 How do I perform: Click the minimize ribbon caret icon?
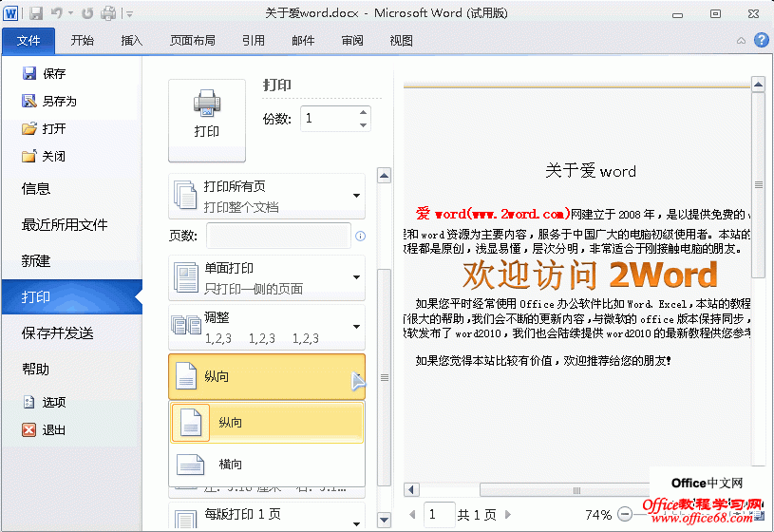click(x=741, y=41)
